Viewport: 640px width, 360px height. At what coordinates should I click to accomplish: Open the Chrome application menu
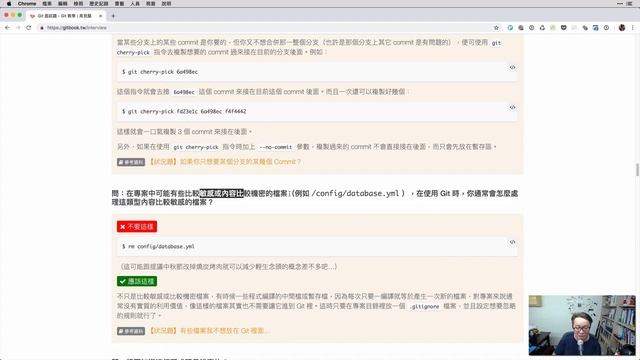[x=27, y=3]
